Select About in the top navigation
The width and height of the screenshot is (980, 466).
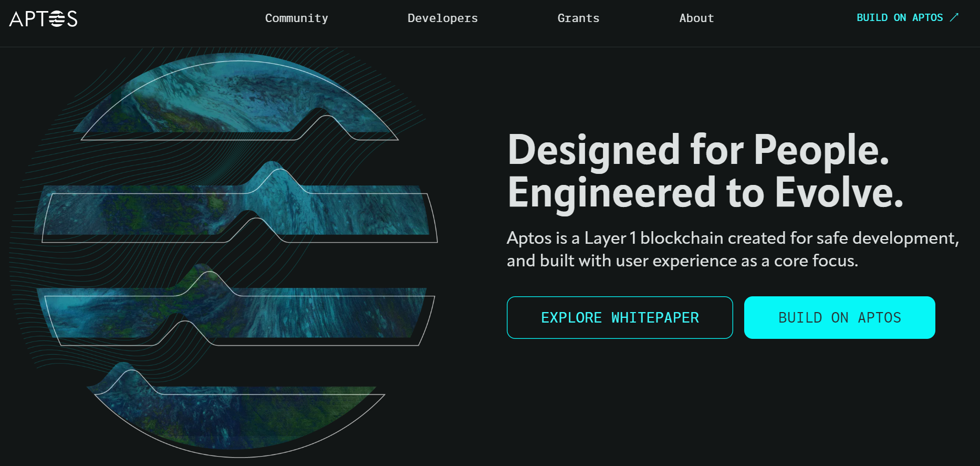(x=696, y=18)
